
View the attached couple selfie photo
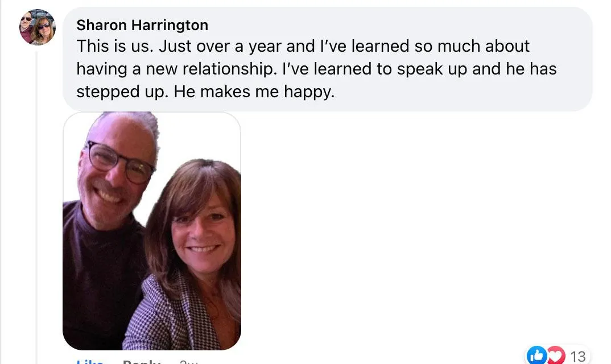pos(152,231)
